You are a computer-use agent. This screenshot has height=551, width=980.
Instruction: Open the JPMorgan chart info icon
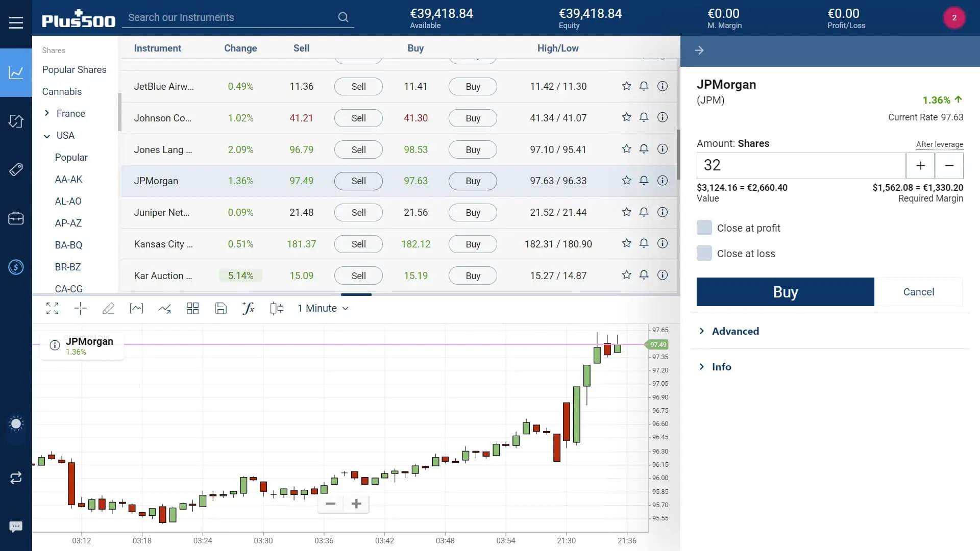click(x=55, y=345)
